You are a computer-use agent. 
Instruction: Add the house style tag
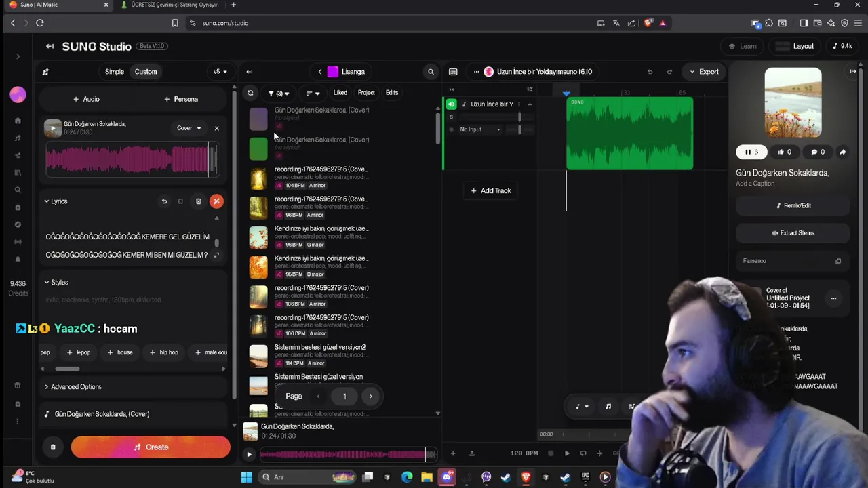tap(120, 352)
